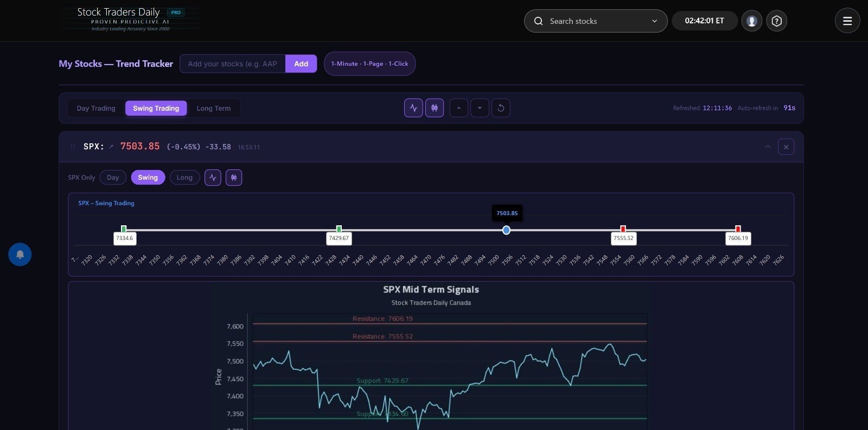
Task: Expand the Search stocks dropdown arrow
Action: coord(654,21)
